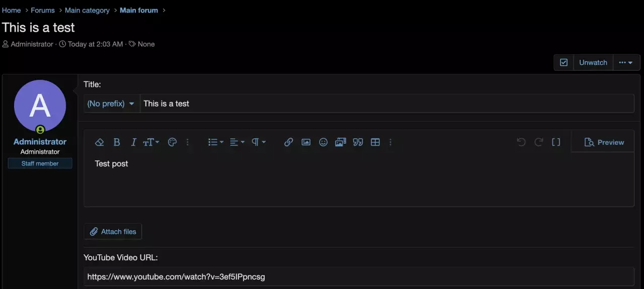This screenshot has width=644, height=289.
Task: Open the text color palette
Action: click(x=172, y=142)
